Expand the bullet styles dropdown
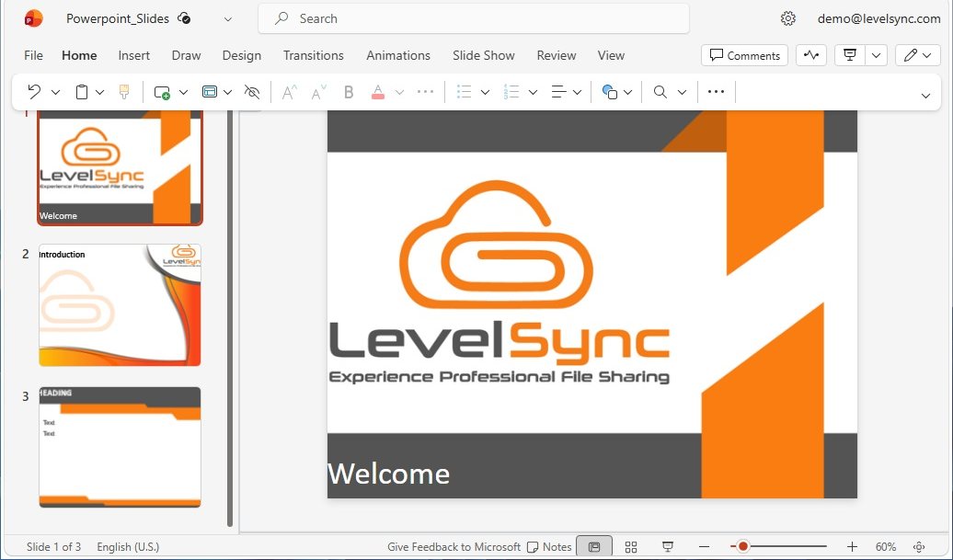The image size is (953, 560). tap(485, 92)
